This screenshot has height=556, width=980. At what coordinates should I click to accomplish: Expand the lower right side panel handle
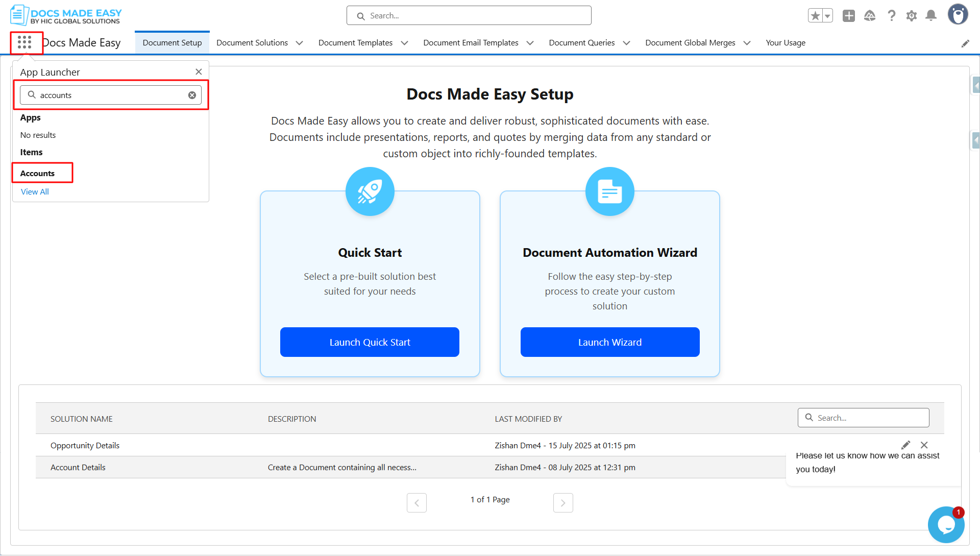(975, 140)
